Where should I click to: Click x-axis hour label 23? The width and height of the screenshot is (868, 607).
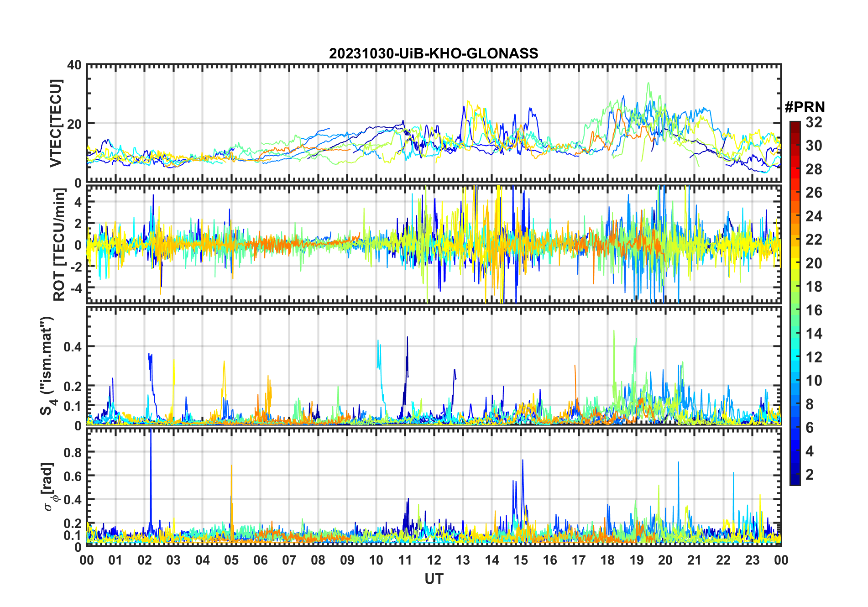pyautogui.click(x=752, y=560)
